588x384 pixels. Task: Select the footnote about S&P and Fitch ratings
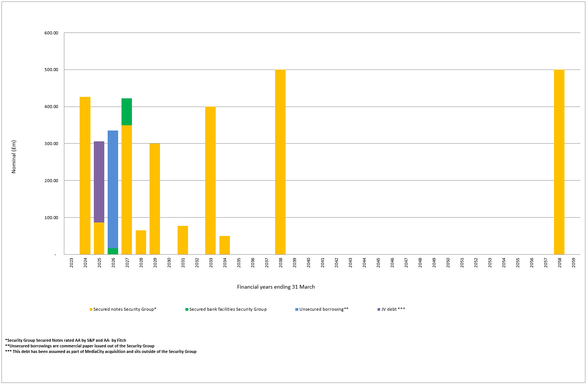point(66,340)
